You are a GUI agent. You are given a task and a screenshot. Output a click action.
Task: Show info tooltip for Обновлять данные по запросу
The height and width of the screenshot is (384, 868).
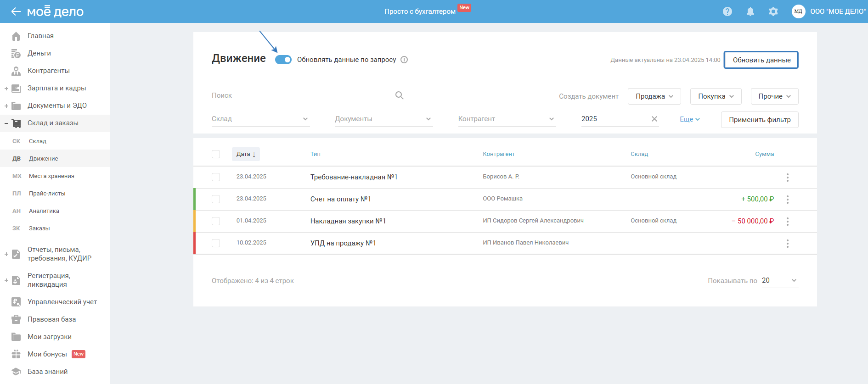pos(404,60)
